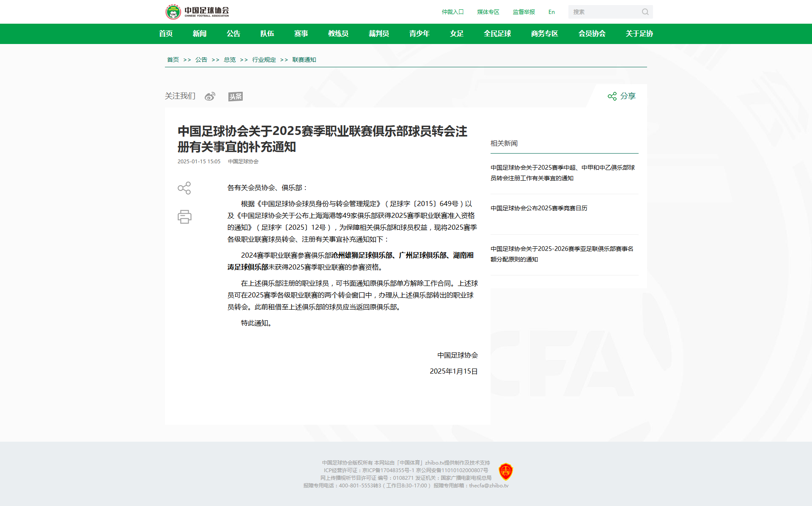Viewport: 812px width, 506px height.
Task: Click the print icon below the share icon
Action: (184, 217)
